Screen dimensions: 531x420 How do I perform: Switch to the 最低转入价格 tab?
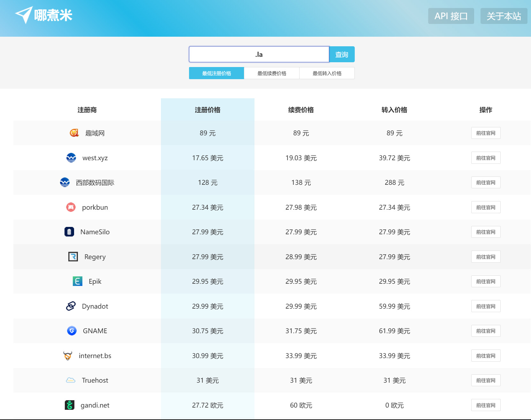click(327, 73)
